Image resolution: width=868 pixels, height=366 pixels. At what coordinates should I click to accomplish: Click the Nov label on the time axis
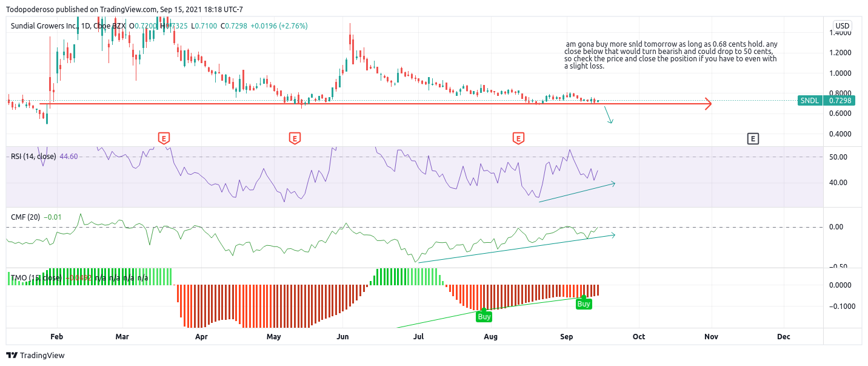pyautogui.click(x=711, y=336)
